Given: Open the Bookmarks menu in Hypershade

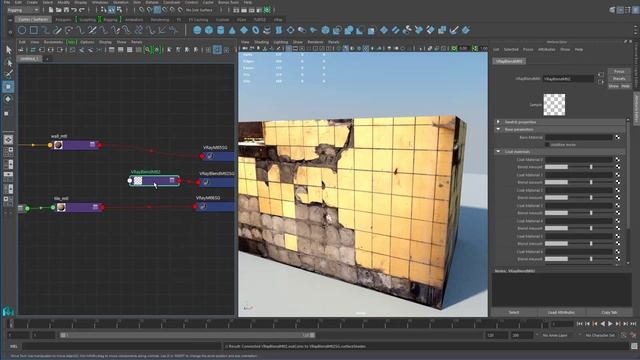Looking at the screenshot, I should click(x=53, y=42).
